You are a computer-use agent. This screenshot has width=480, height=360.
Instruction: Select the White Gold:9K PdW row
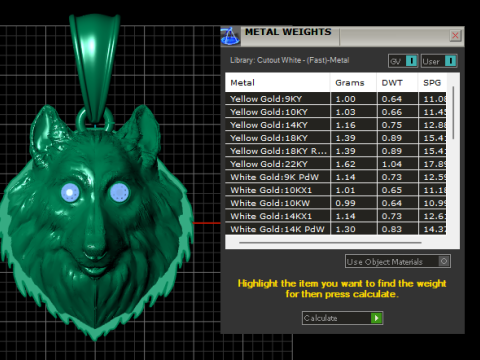click(336, 177)
